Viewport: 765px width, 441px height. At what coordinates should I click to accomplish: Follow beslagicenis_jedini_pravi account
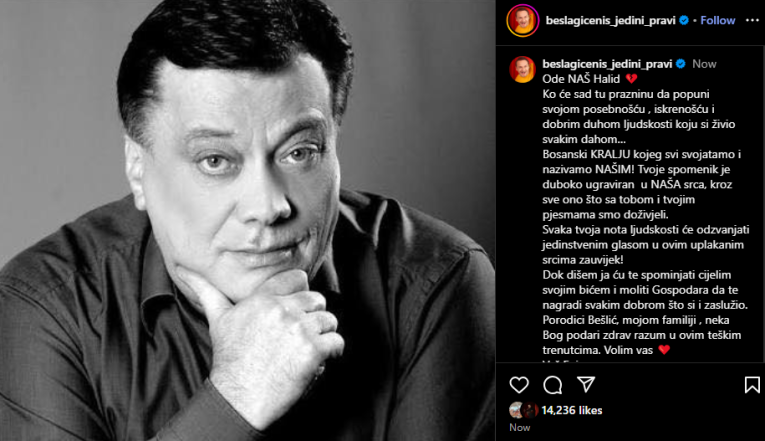coord(717,20)
